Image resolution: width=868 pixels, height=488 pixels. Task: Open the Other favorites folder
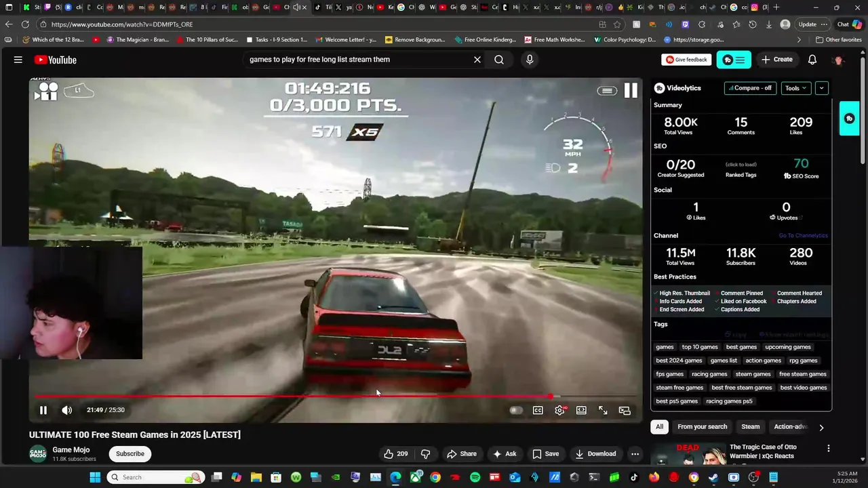point(838,40)
